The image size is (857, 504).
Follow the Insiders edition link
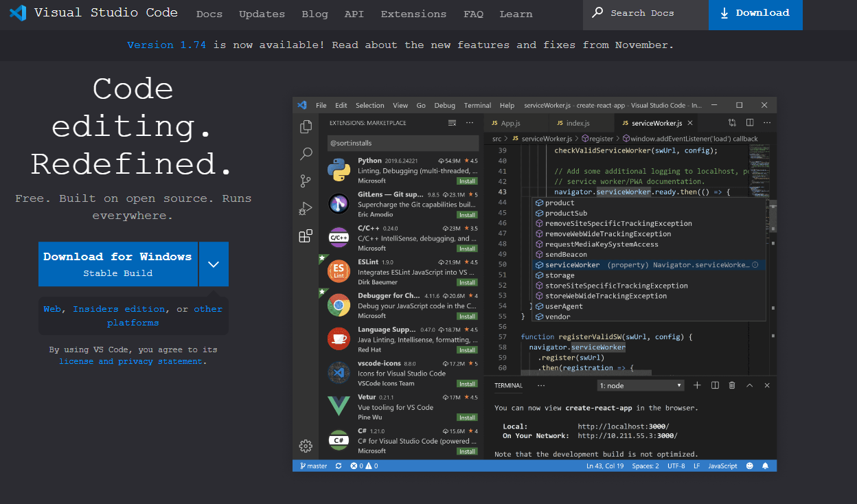click(x=119, y=309)
